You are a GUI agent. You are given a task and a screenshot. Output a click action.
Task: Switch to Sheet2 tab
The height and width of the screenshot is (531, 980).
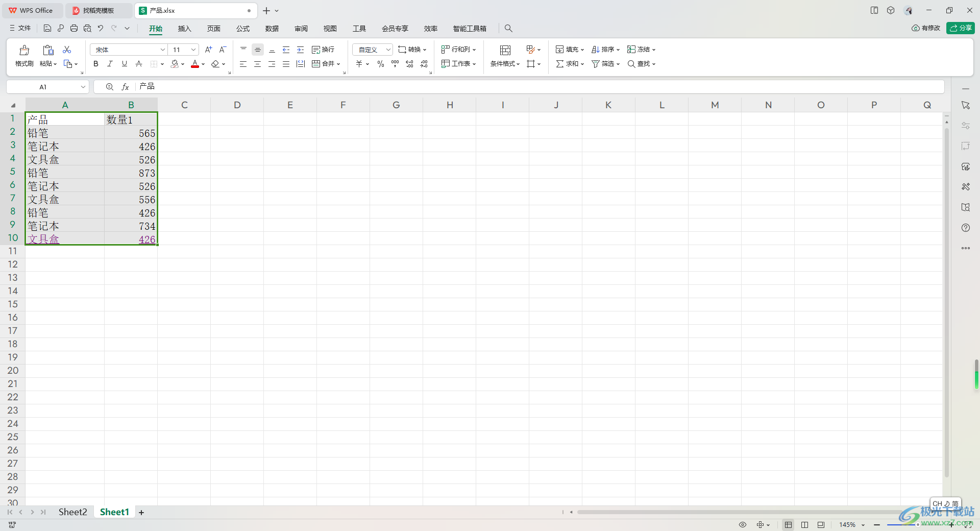tap(72, 512)
